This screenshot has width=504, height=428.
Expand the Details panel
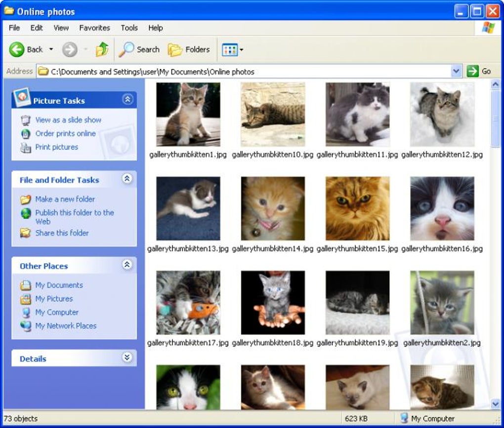(127, 357)
